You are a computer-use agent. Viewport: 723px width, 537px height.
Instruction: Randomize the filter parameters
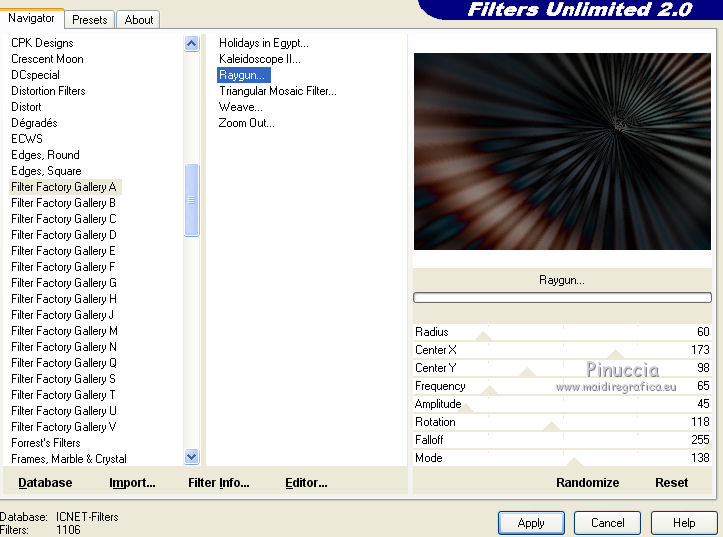587,483
